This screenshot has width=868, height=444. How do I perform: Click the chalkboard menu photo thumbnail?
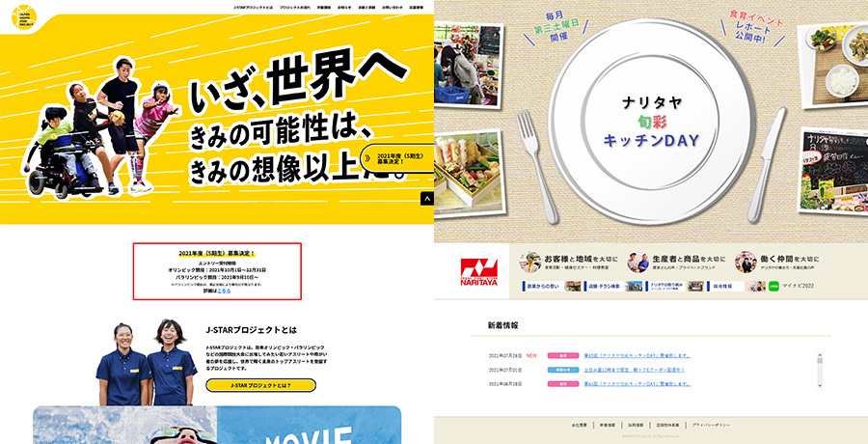point(834,171)
